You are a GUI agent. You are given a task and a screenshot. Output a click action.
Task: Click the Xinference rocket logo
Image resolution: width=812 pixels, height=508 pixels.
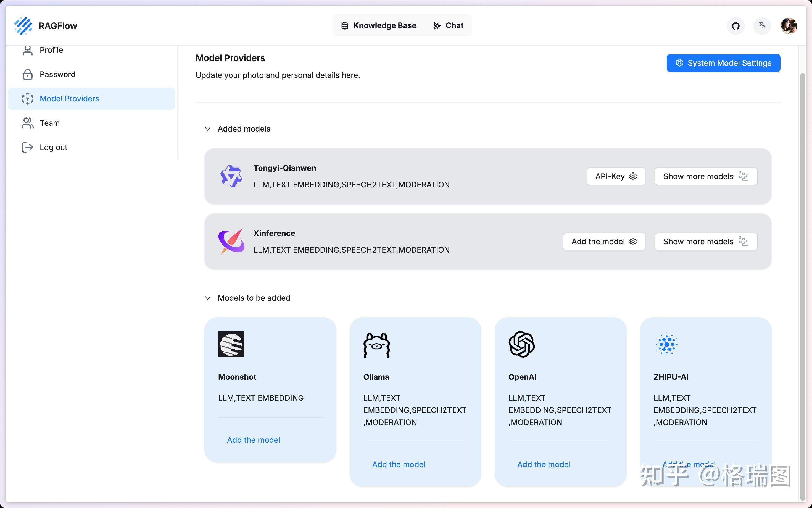point(231,241)
